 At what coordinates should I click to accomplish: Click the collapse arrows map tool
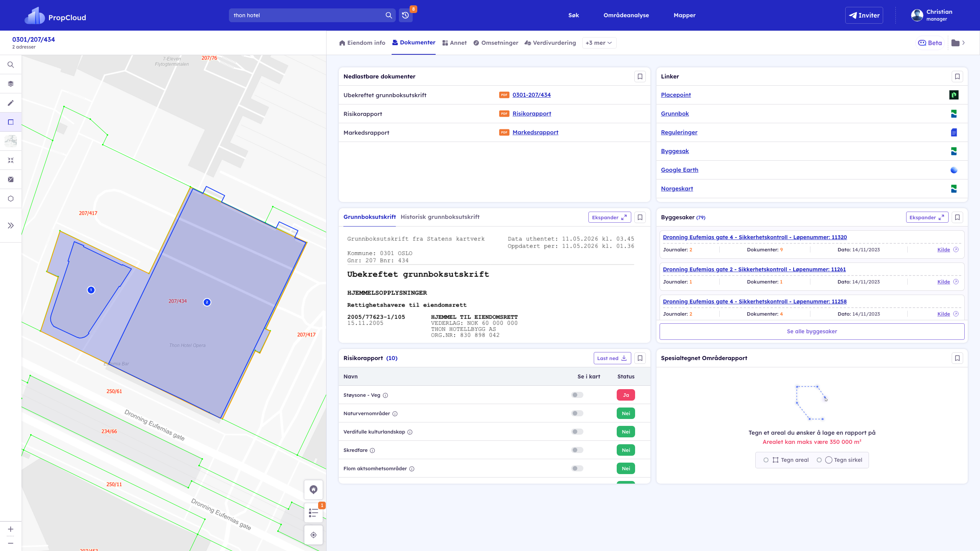11,160
